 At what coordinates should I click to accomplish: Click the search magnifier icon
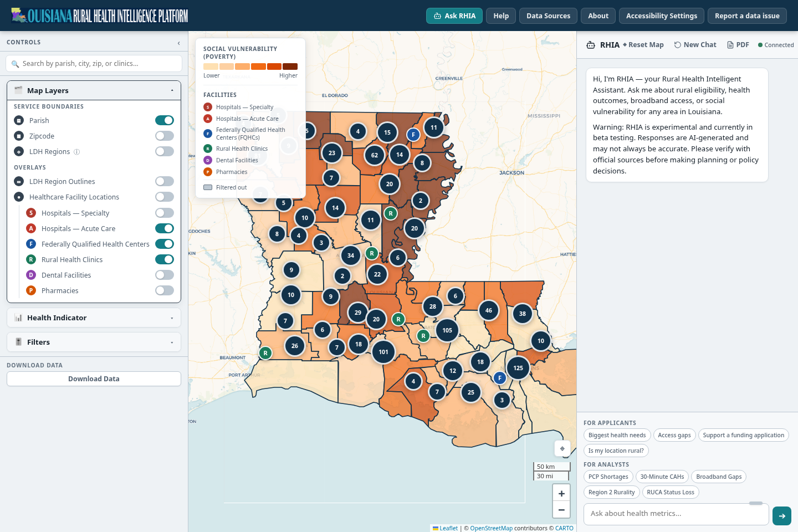pyautogui.click(x=15, y=64)
